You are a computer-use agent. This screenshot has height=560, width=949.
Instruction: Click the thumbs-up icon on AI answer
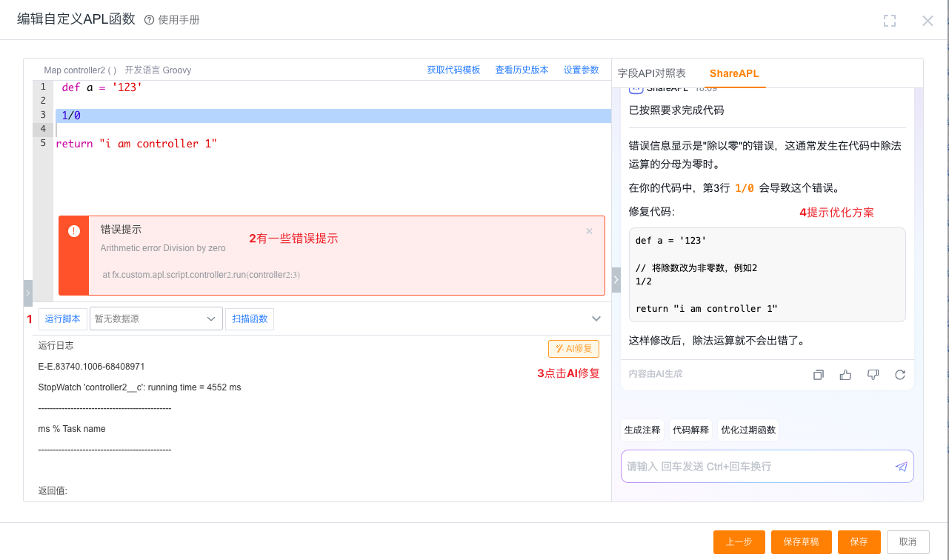(845, 375)
